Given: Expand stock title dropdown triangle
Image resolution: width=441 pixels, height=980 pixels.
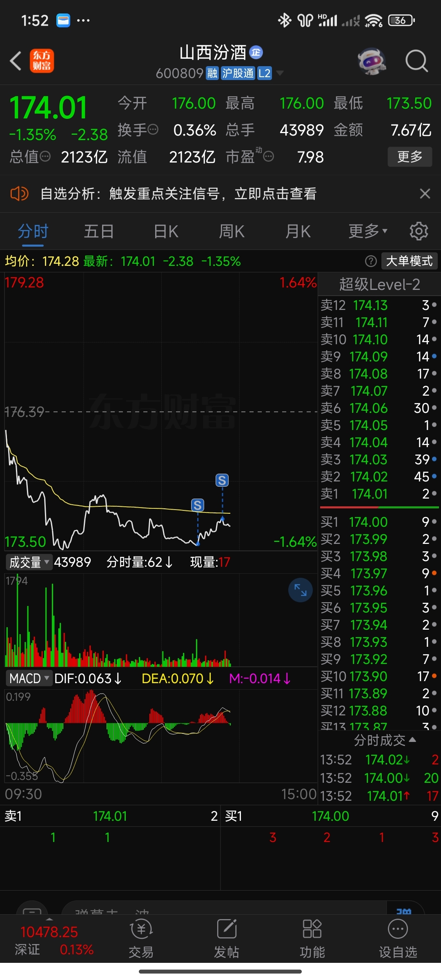Looking at the screenshot, I should 280,73.
